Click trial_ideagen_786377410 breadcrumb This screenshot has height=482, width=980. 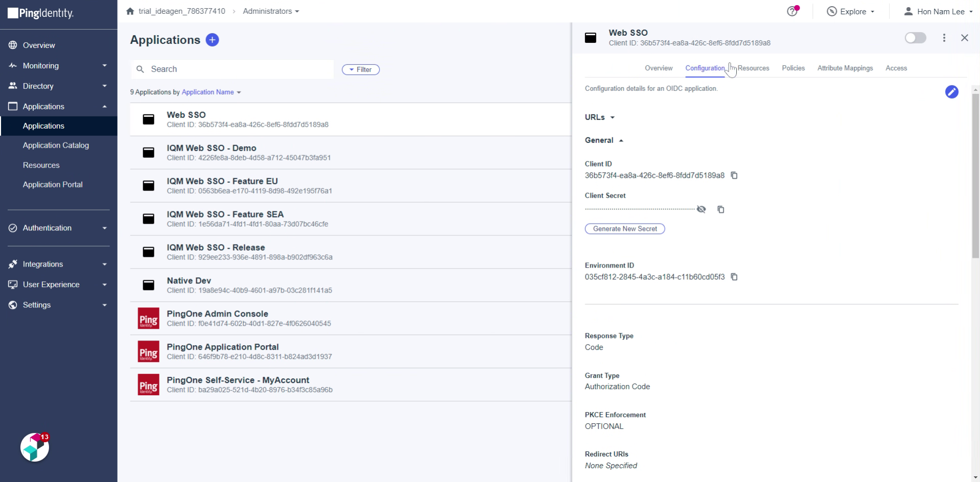[x=182, y=11]
